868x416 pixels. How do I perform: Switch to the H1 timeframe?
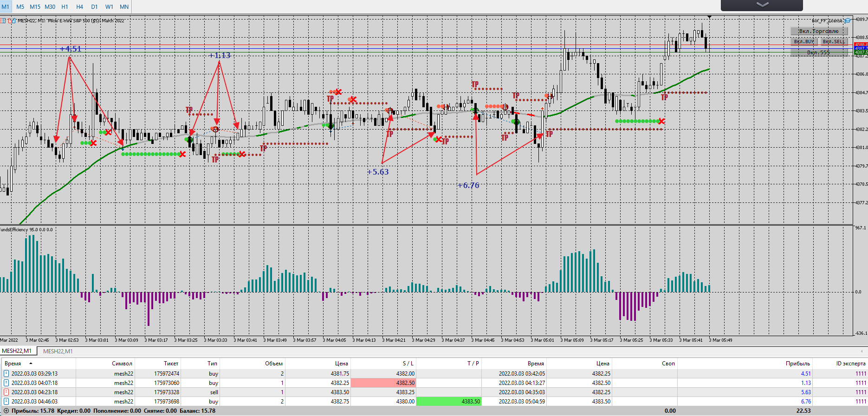pyautogui.click(x=65, y=6)
